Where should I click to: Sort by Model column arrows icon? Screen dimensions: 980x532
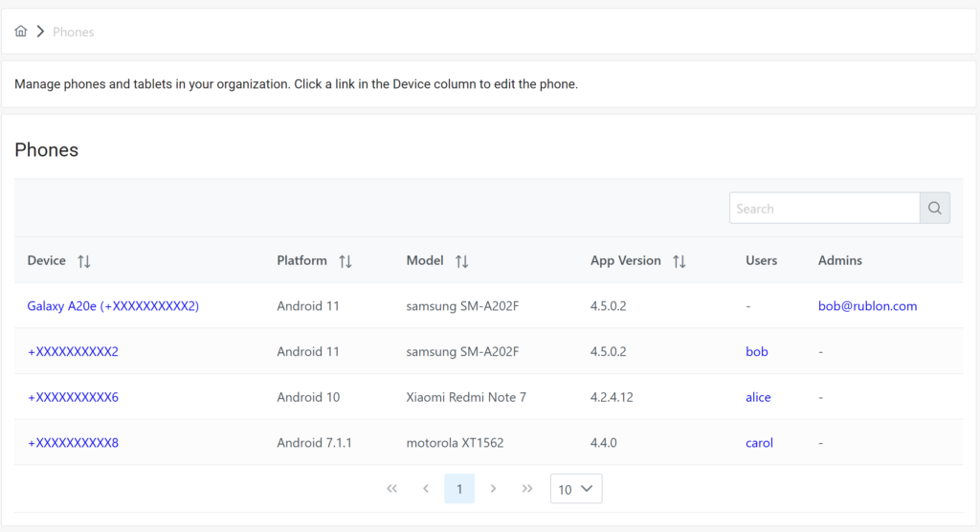click(x=462, y=261)
